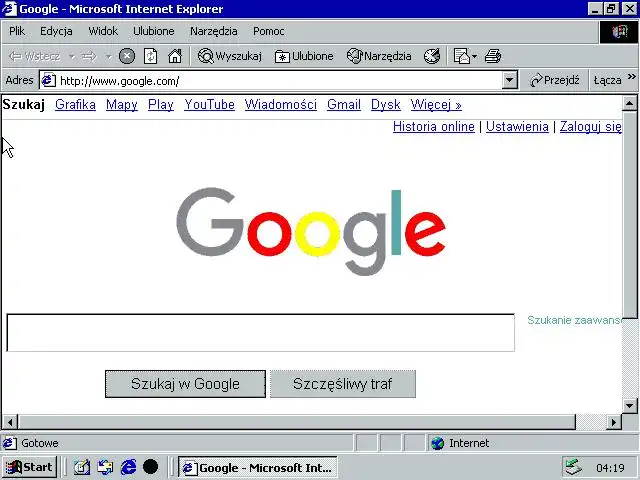Click the Gotowe status bar icon
The width and height of the screenshot is (640, 480).
pos(10,443)
